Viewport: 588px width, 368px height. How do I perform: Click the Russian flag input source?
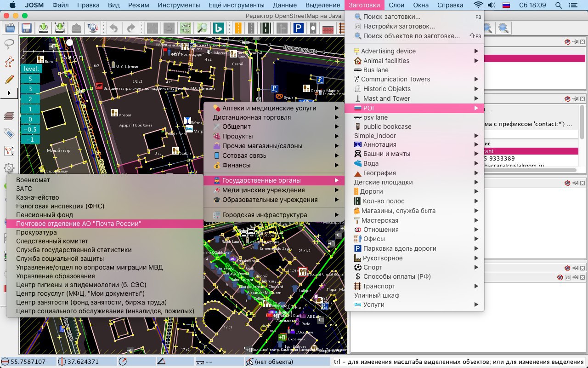[506, 6]
